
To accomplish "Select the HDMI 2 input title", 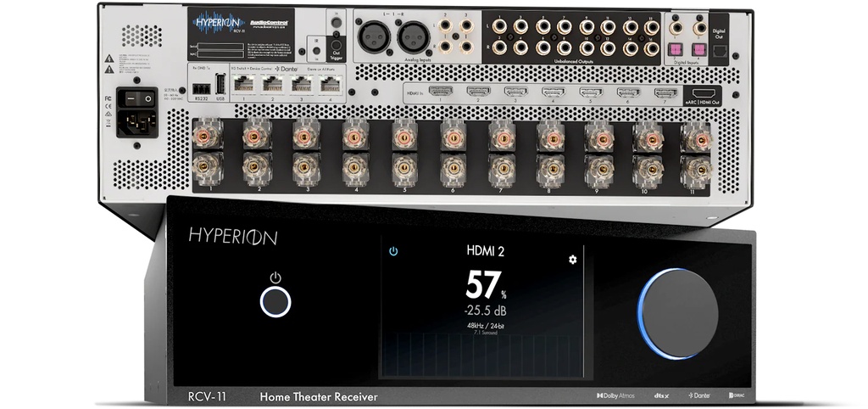I will tap(486, 251).
